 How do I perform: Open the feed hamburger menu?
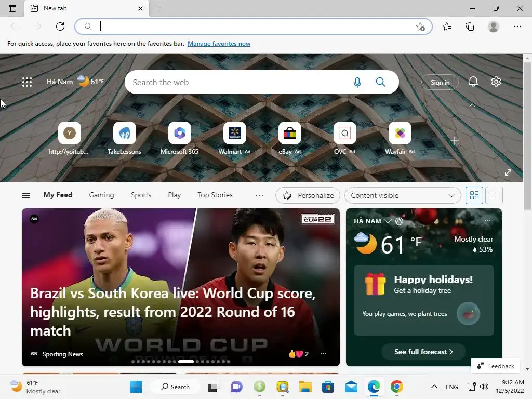pos(26,195)
